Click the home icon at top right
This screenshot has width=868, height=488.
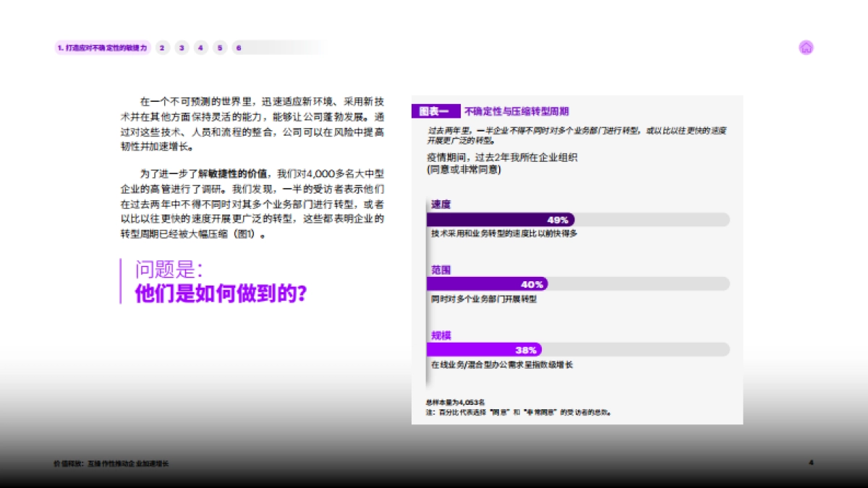(806, 46)
